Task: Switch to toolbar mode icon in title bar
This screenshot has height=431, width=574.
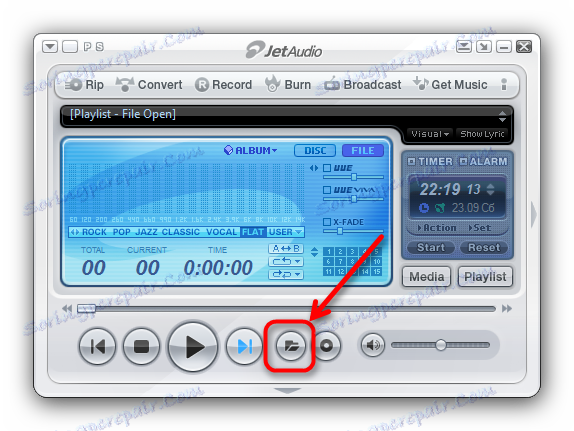Action: 464,47
